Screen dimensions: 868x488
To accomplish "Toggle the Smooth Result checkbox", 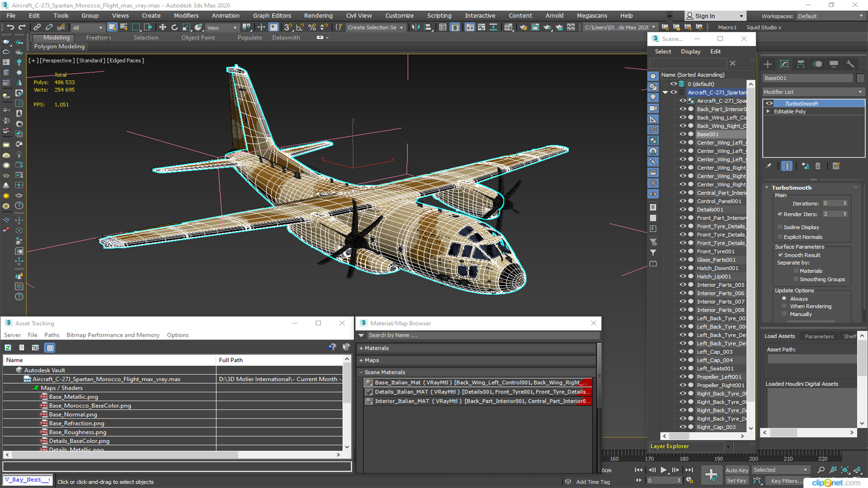I will (780, 255).
